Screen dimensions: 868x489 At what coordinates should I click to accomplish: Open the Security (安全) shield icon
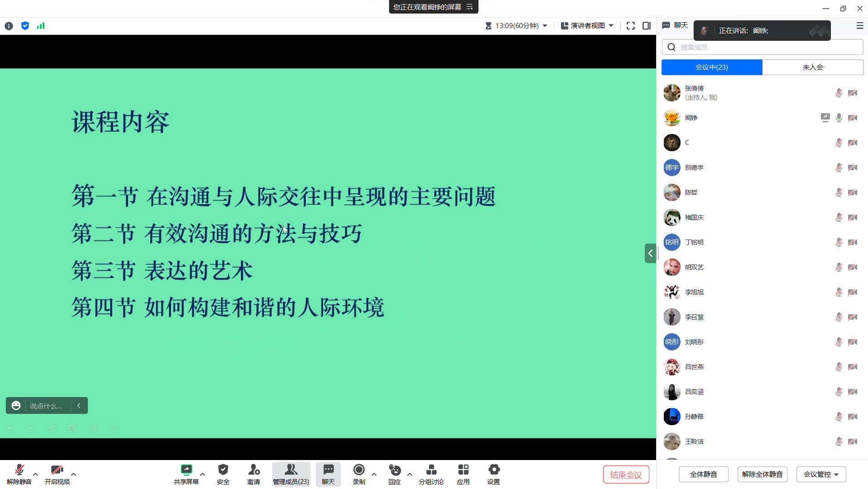pyautogui.click(x=223, y=470)
